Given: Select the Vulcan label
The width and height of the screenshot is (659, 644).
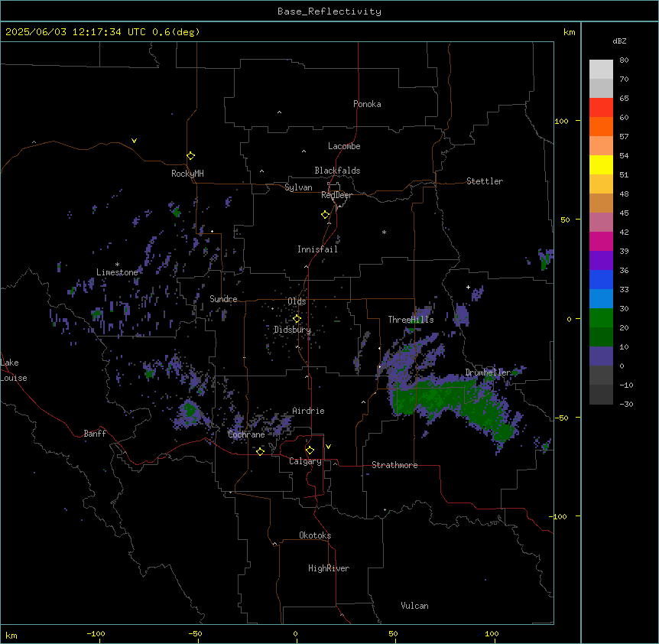Looking at the screenshot, I should pyautogui.click(x=415, y=606).
